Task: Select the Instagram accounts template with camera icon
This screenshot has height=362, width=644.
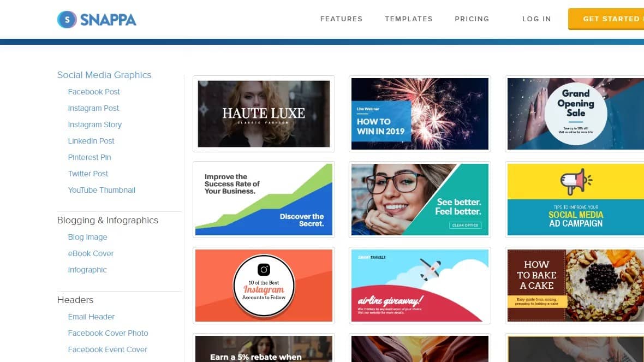Action: (264, 286)
